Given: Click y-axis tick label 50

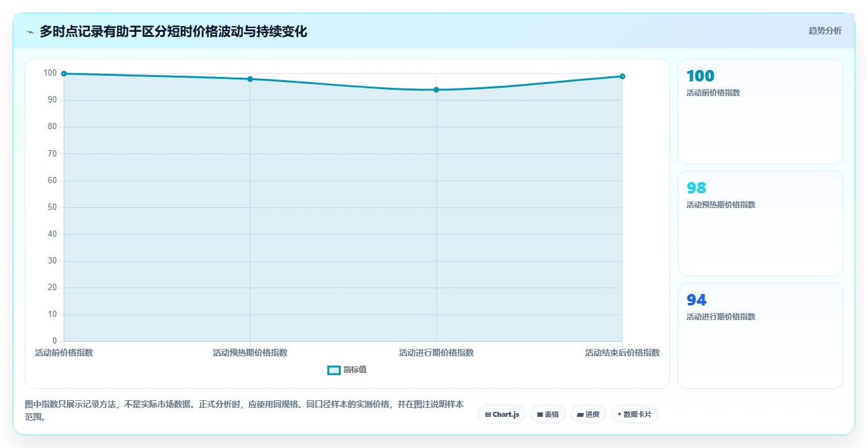Looking at the screenshot, I should point(52,207).
